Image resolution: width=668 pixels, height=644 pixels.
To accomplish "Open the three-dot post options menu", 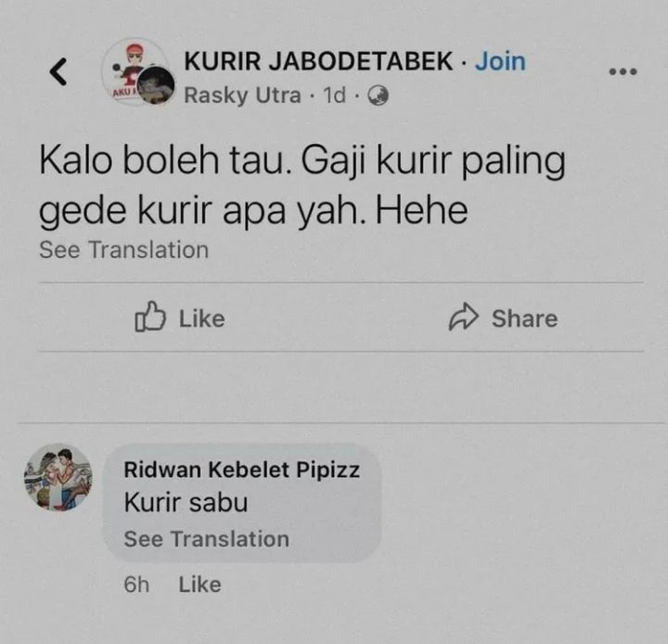I will pyautogui.click(x=623, y=71).
